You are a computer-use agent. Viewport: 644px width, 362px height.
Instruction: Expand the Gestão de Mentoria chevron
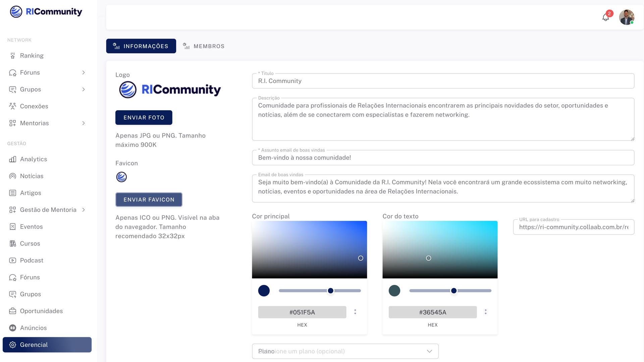84,210
